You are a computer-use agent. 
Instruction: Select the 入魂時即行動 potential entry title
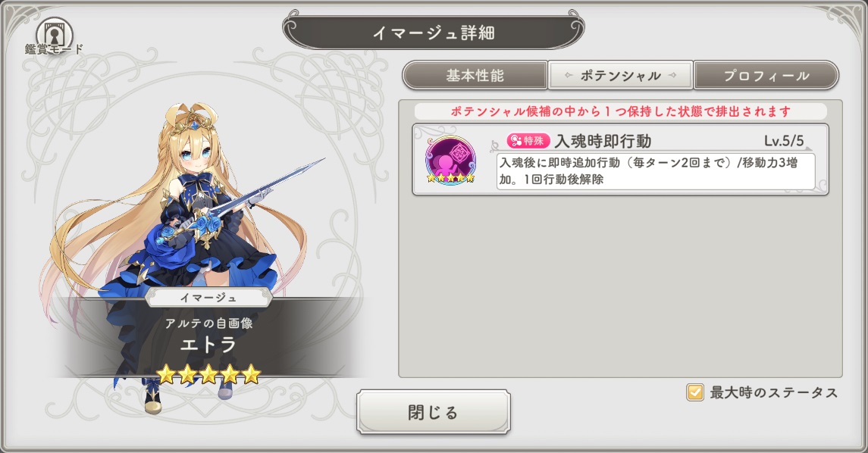(603, 141)
